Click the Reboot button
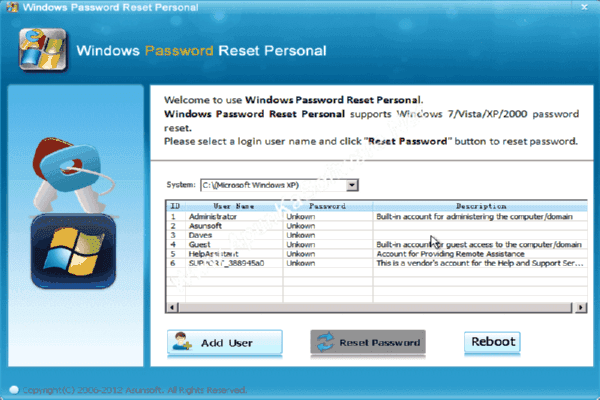600x400 pixels. 492,341
